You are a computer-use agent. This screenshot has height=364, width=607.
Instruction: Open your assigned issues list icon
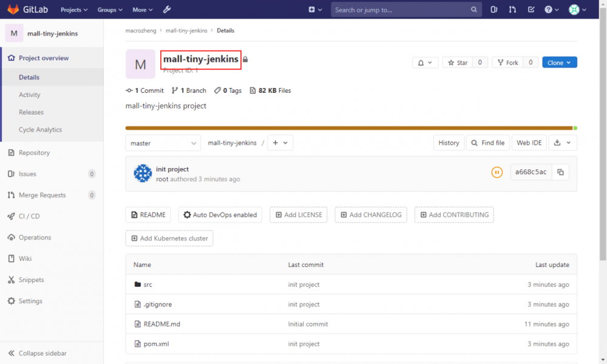point(493,9)
